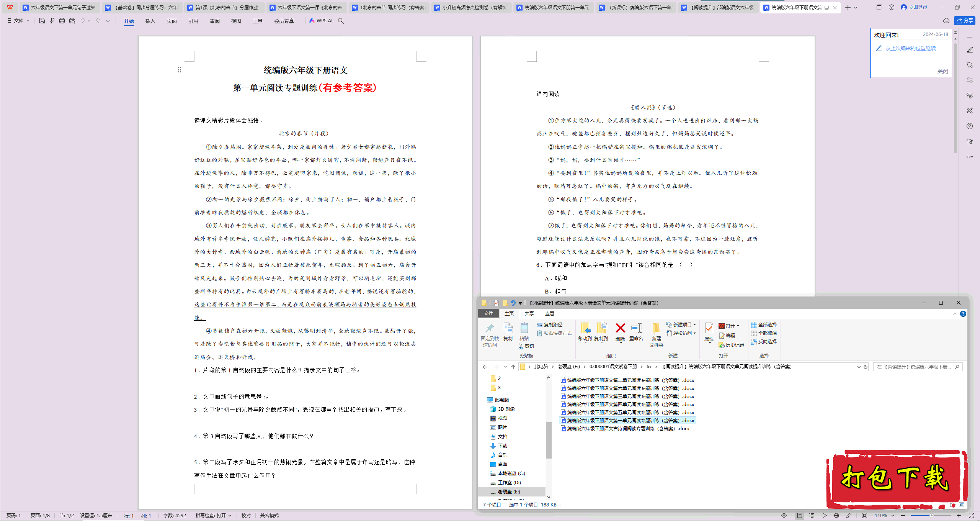Image resolution: width=980 pixels, height=521 pixels.
Task: Switch to the 共享 tab in Explorer
Action: pos(529,314)
